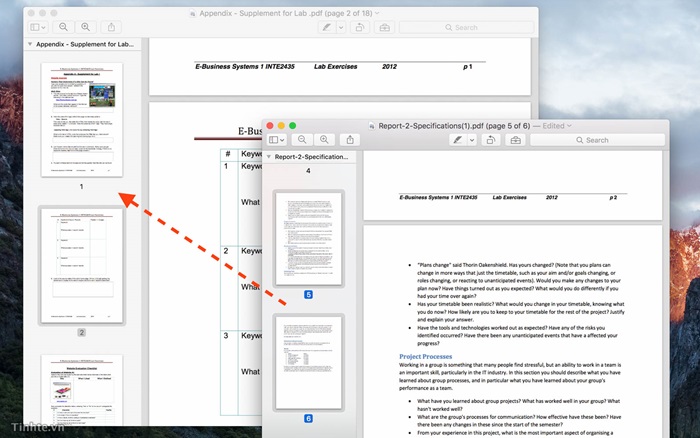Open sidebar view menu in Appendix window
This screenshot has height=438, width=700.
tap(38, 27)
